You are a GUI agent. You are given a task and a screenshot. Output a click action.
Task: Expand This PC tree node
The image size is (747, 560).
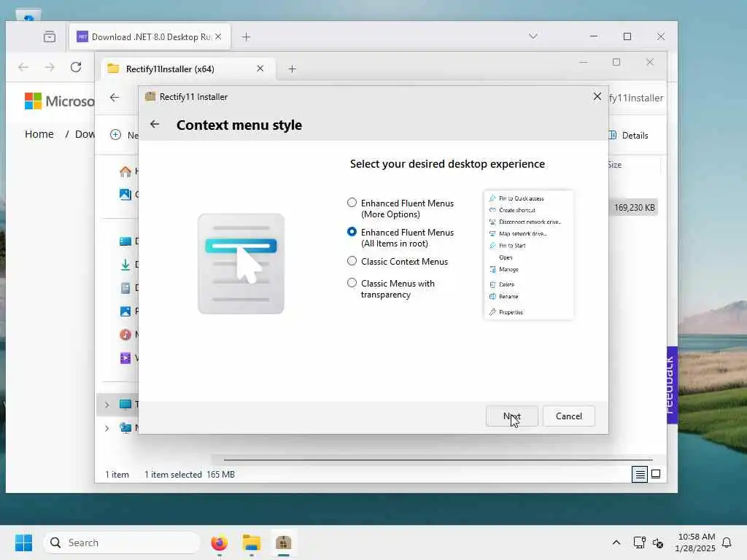107,405
